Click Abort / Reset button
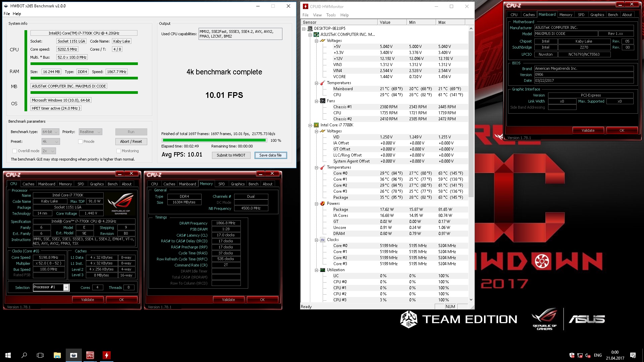The width and height of the screenshot is (644, 362). pyautogui.click(x=131, y=141)
